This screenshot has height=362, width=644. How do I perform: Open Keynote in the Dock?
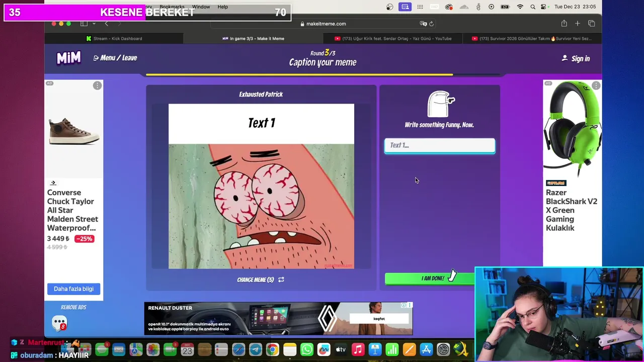pos(375,349)
